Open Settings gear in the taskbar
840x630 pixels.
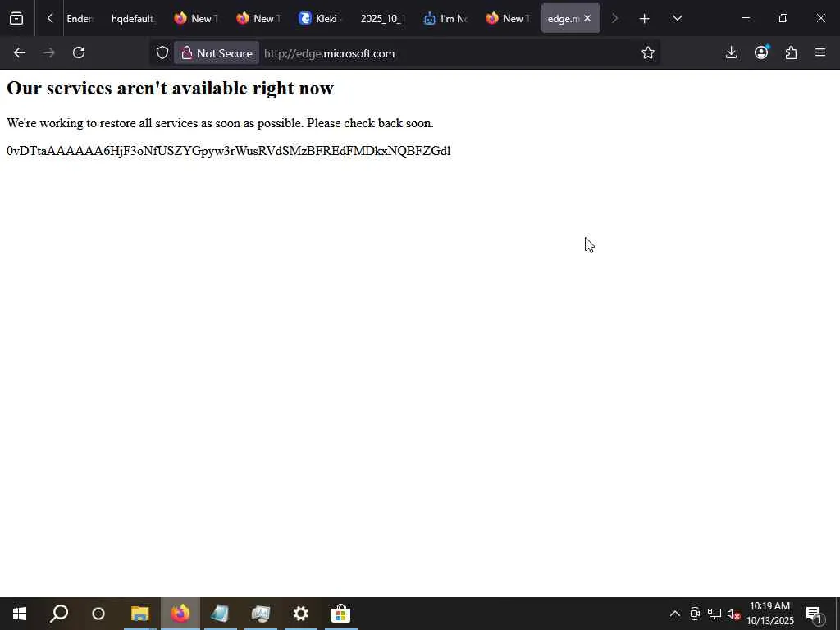coord(300,614)
